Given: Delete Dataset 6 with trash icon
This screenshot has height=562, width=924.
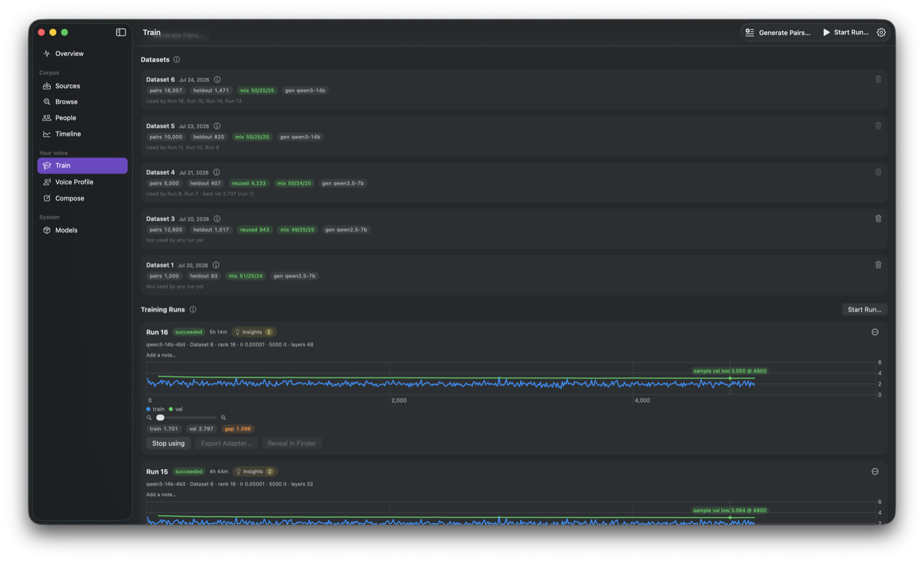Looking at the screenshot, I should (878, 79).
